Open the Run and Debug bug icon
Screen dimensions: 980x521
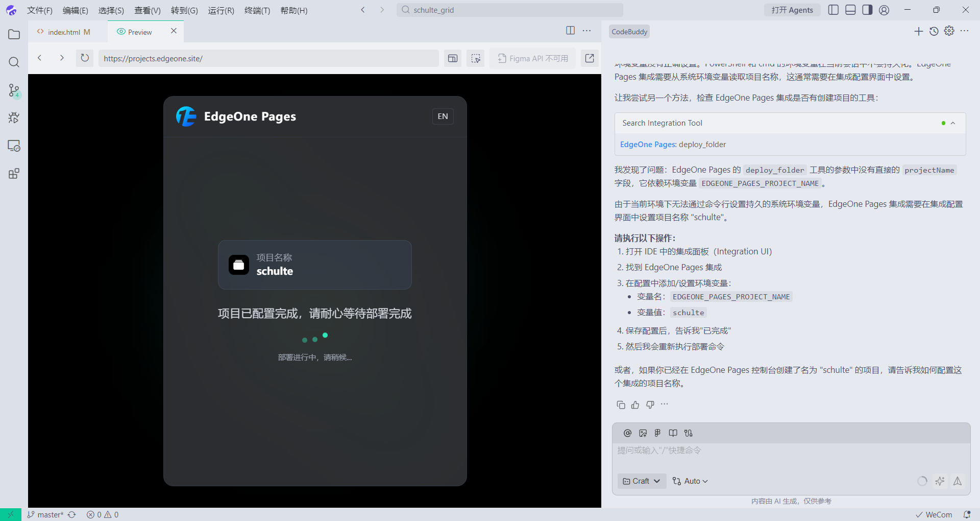click(x=14, y=117)
